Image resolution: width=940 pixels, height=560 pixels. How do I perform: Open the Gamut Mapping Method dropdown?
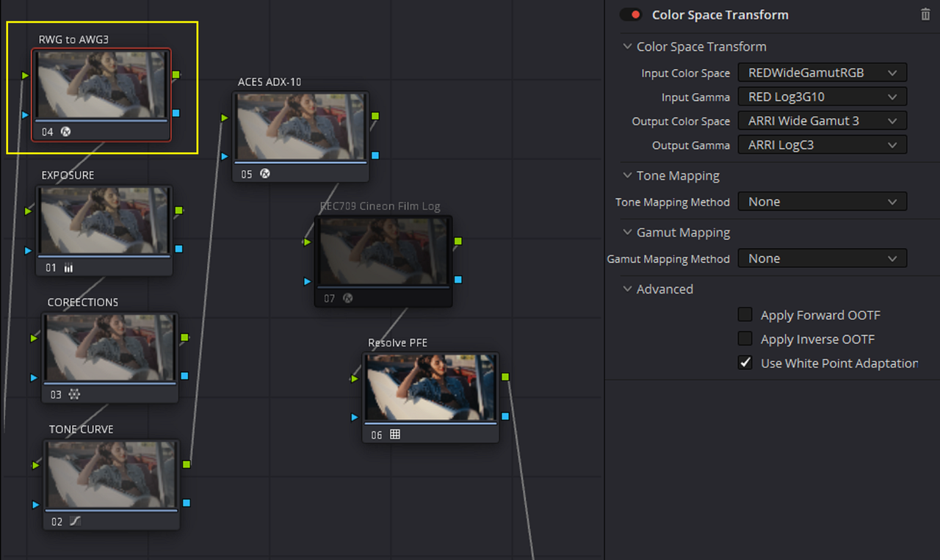point(822,258)
